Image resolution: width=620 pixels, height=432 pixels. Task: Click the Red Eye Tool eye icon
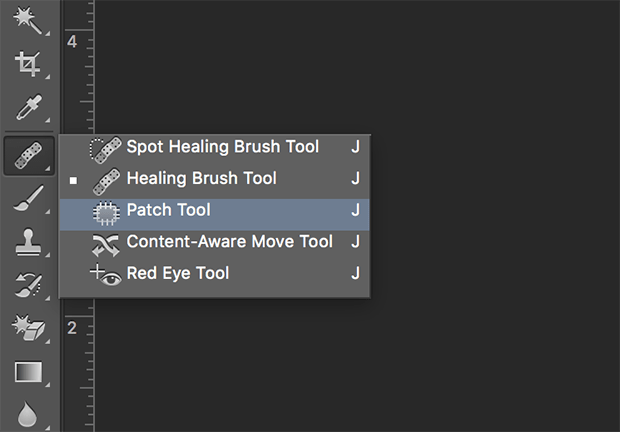click(x=106, y=275)
